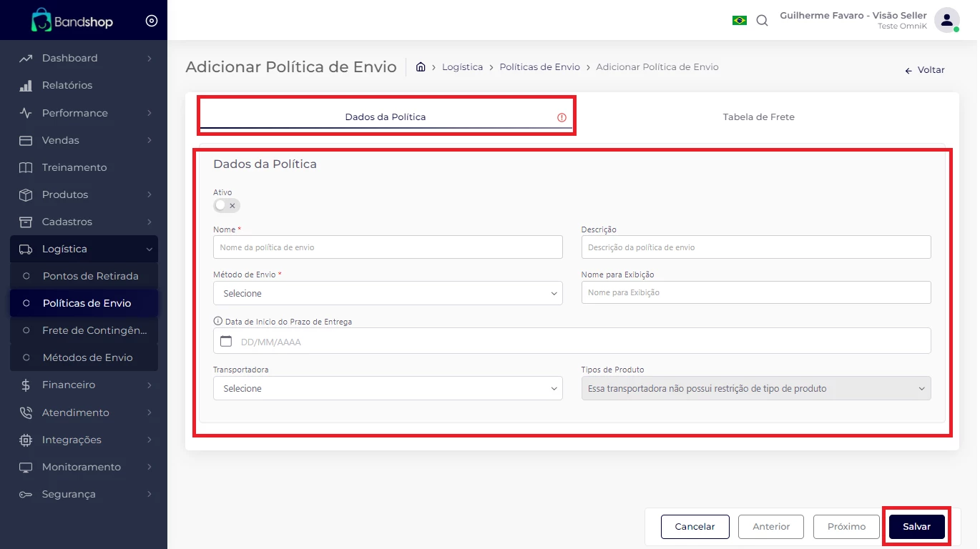Click the Nome input field
Image resolution: width=980 pixels, height=549 pixels.
point(388,247)
